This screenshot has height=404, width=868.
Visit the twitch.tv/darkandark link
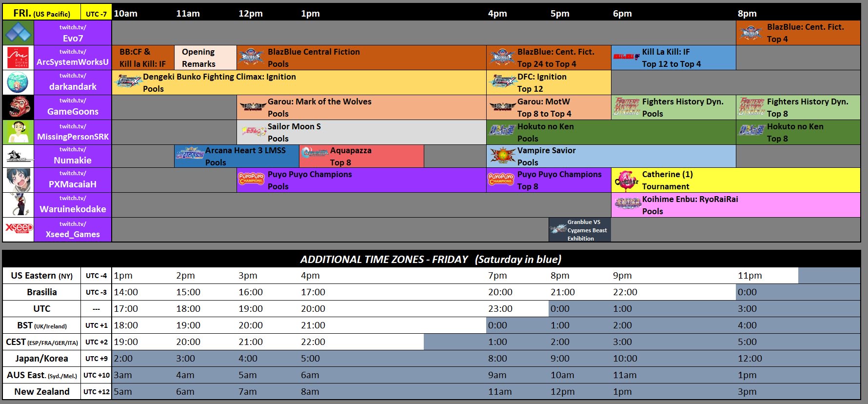tap(73, 82)
